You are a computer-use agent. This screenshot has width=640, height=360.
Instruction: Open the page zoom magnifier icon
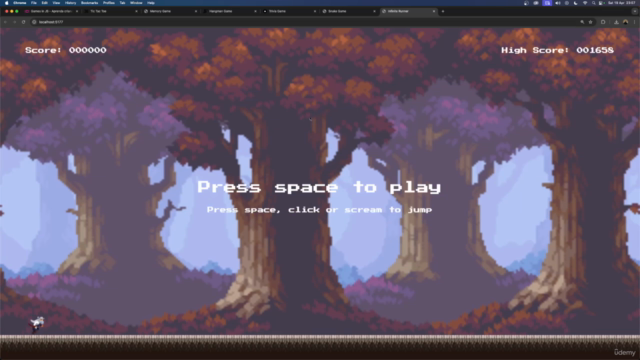pyautogui.click(x=582, y=22)
